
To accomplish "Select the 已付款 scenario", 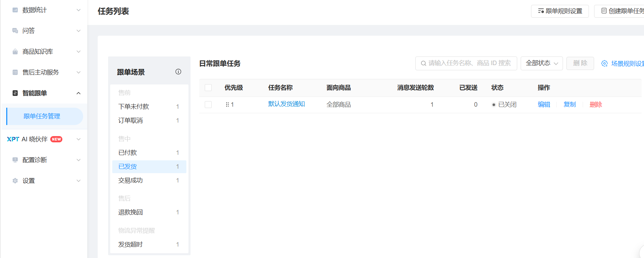I will [x=149, y=153].
